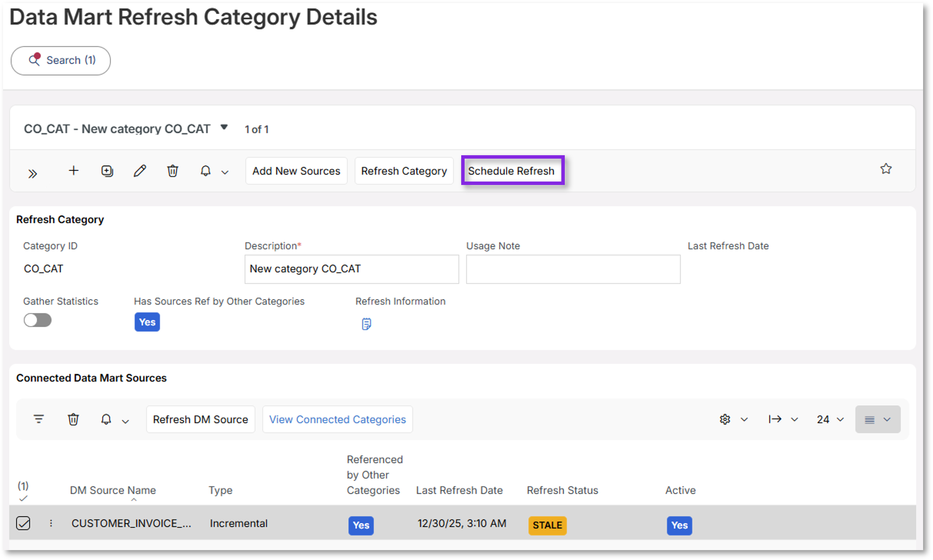Click the Yes badge under Has Sources Ref
This screenshot has height=560, width=933.
coord(147,322)
